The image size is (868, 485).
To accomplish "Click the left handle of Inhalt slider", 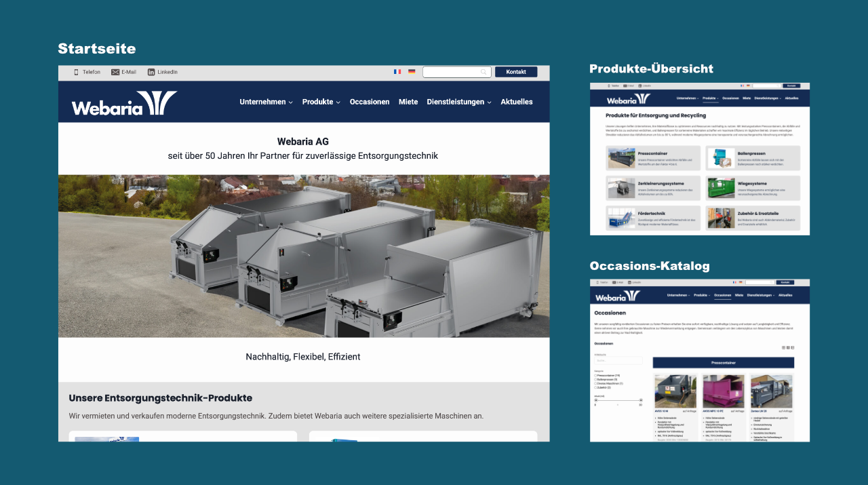I will (595, 400).
